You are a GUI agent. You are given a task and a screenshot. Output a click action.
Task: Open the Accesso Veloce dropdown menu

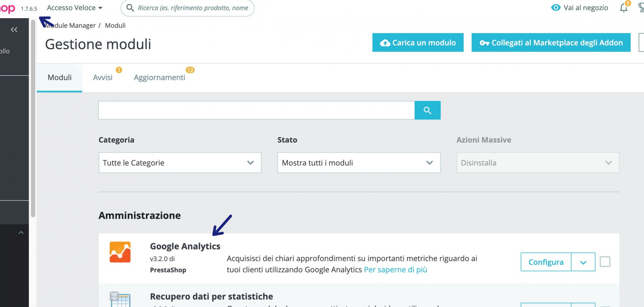coord(74,8)
